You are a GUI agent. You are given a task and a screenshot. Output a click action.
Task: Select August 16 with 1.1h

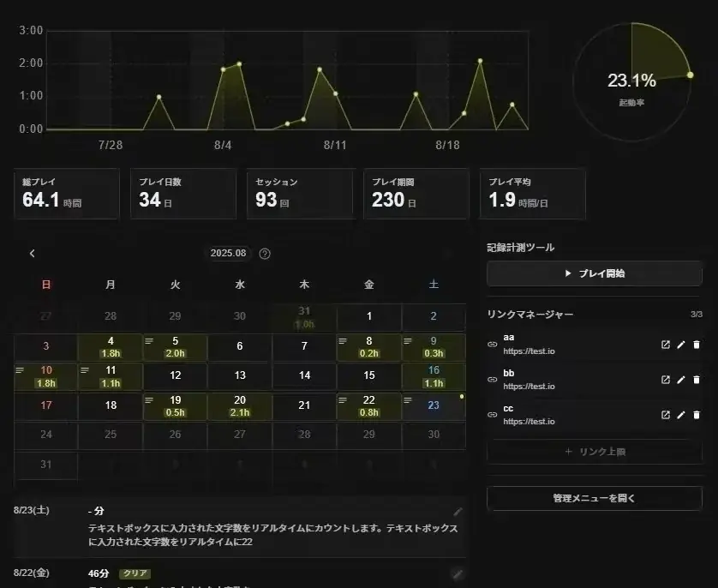click(x=434, y=376)
